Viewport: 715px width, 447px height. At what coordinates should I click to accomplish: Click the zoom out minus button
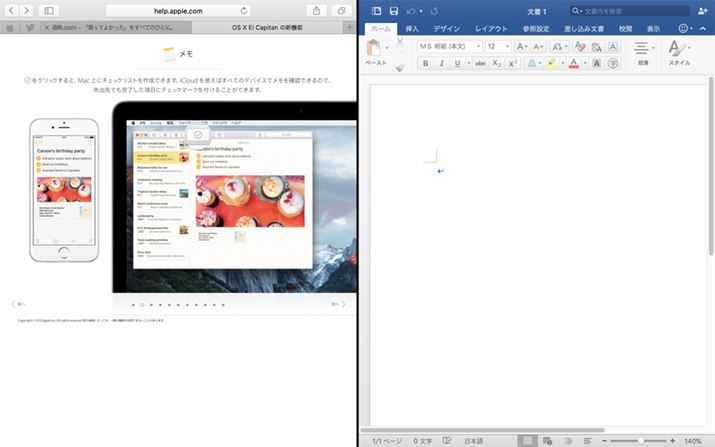[605, 441]
